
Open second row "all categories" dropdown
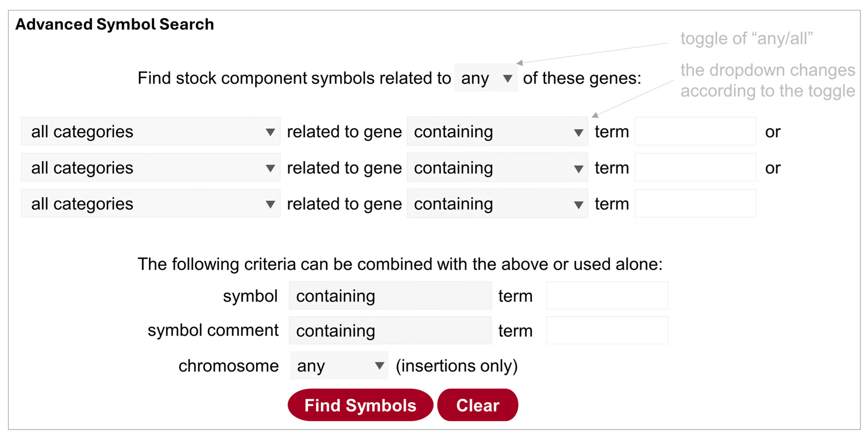[x=150, y=168]
